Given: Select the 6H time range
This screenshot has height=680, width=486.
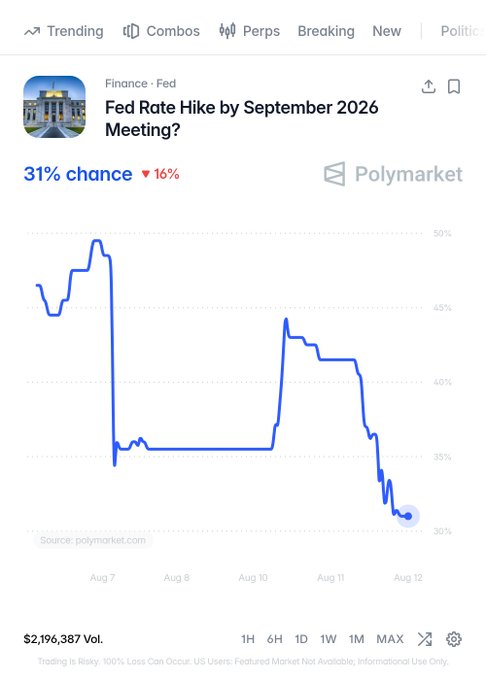Looking at the screenshot, I should tap(274, 639).
